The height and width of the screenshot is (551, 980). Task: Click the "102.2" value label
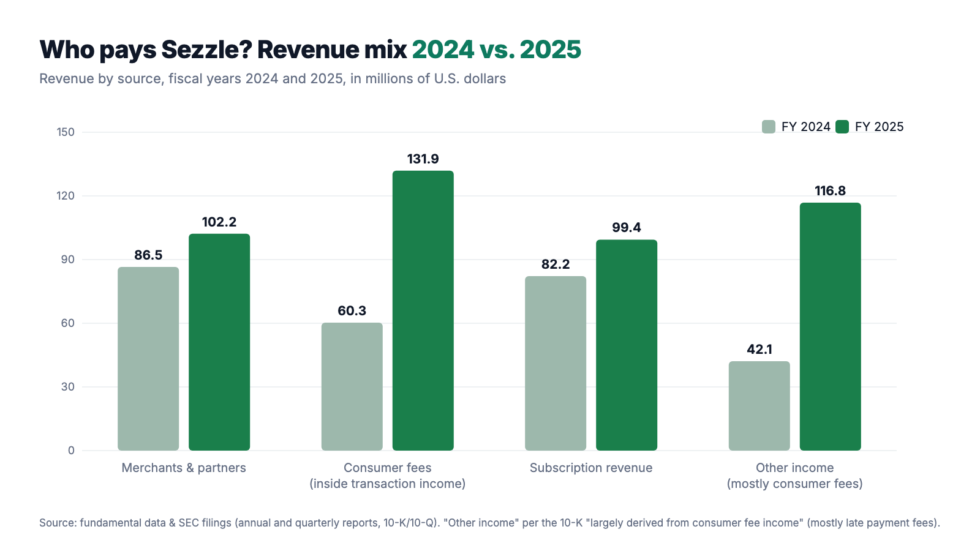[219, 222]
